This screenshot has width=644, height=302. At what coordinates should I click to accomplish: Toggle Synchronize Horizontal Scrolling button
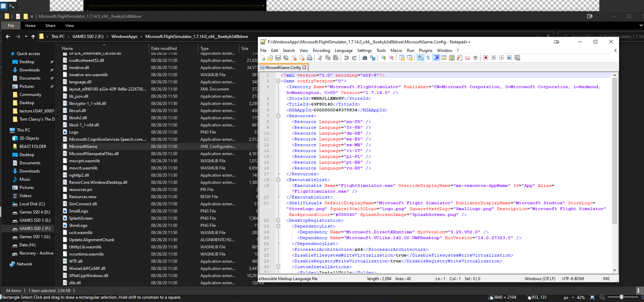(410, 58)
